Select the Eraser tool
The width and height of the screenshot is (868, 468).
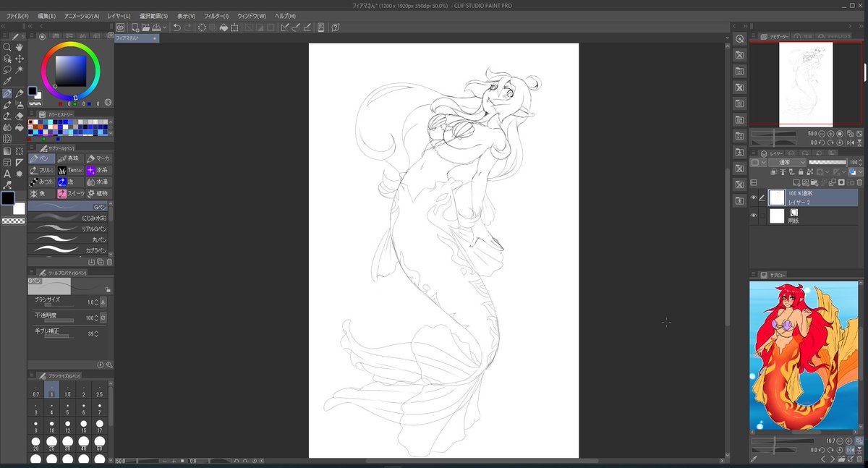point(20,116)
